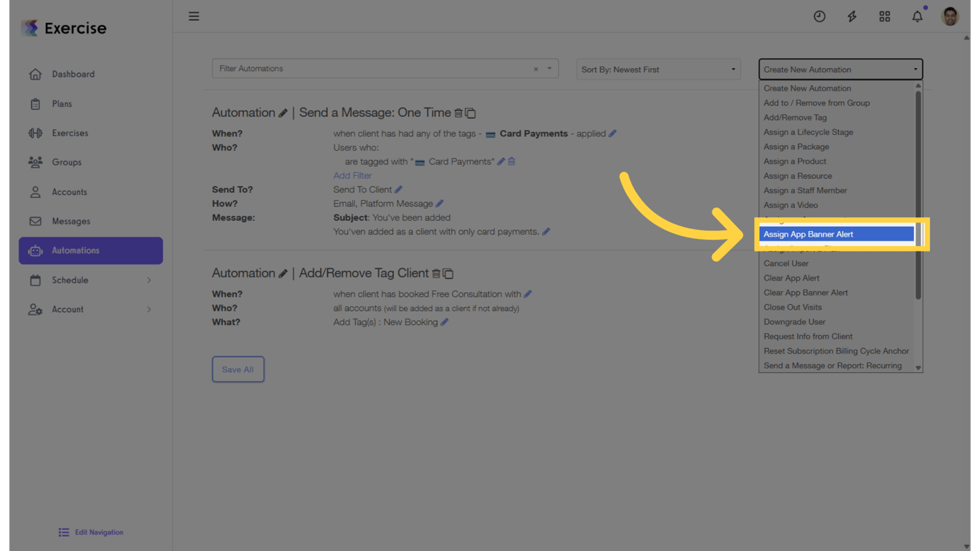Open the apps grid icon

(x=885, y=16)
